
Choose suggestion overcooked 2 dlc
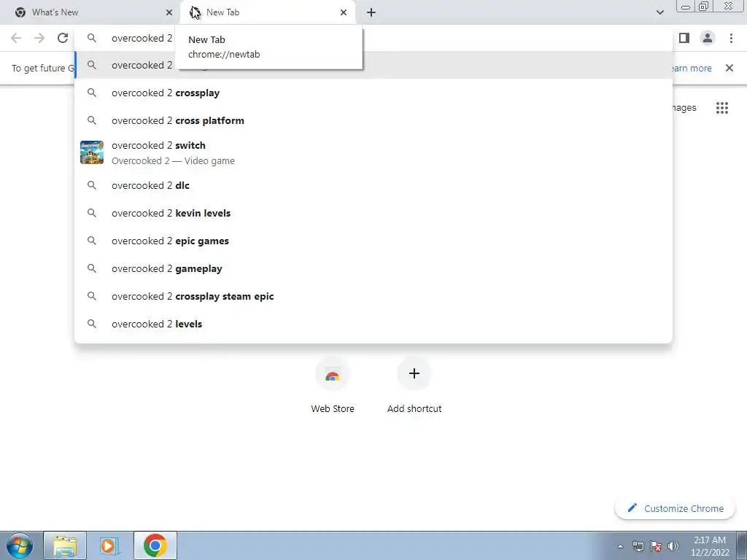373,185
